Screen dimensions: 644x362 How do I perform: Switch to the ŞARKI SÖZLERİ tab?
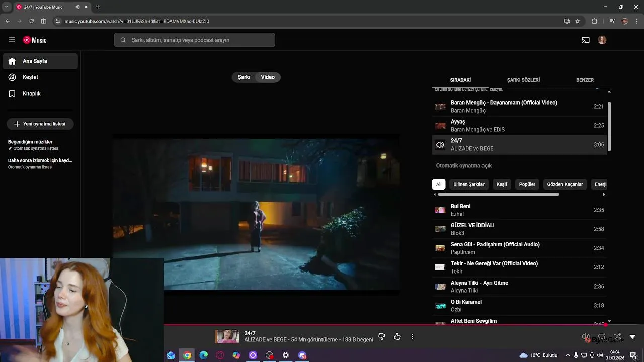tap(523, 80)
